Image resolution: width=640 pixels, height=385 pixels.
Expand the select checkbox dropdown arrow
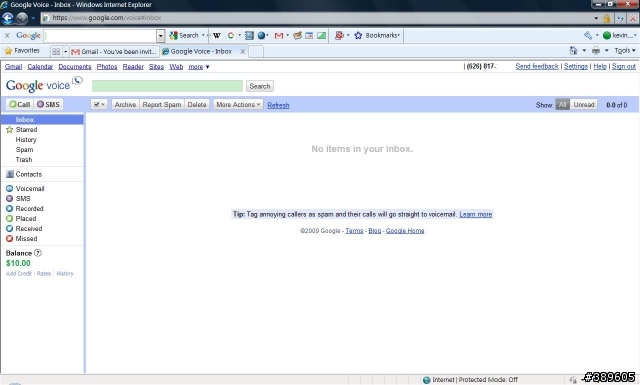click(x=103, y=105)
